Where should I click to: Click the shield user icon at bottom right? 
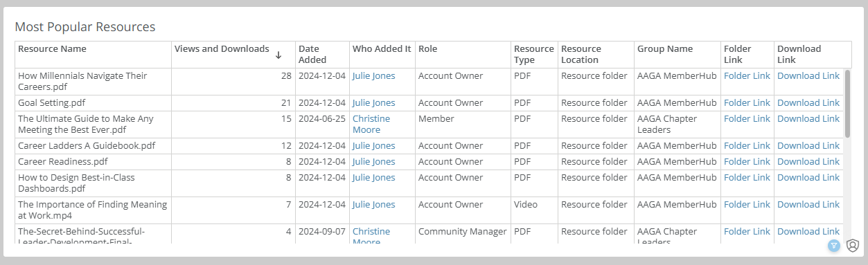(x=852, y=246)
